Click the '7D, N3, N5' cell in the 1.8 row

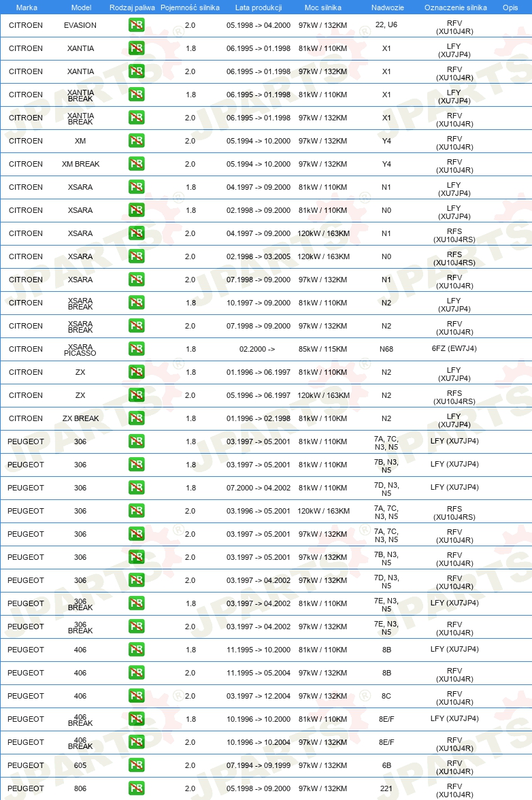click(x=386, y=488)
